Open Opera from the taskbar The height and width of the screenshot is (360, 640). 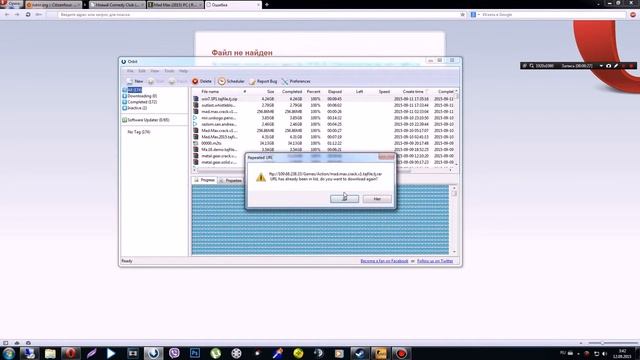(71, 353)
